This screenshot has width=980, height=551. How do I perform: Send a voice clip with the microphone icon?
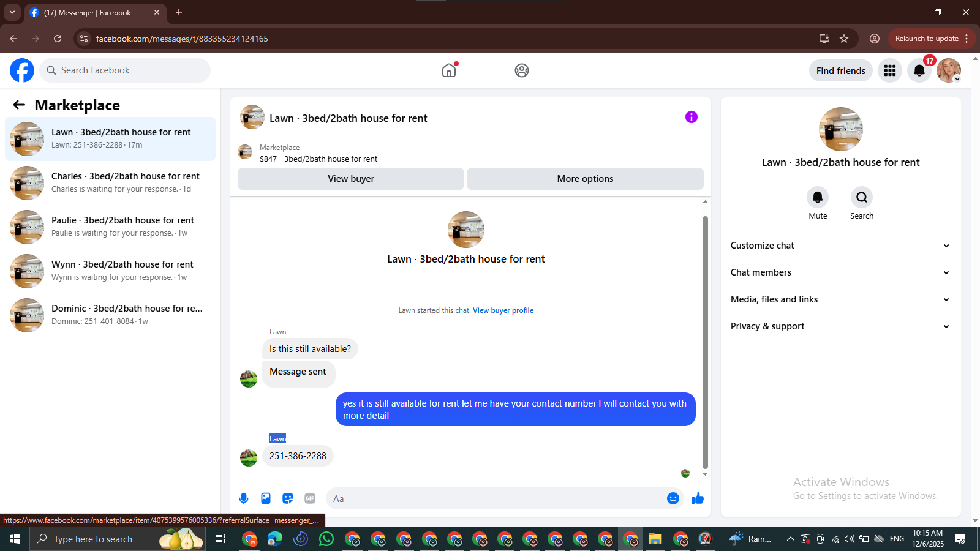pyautogui.click(x=244, y=498)
